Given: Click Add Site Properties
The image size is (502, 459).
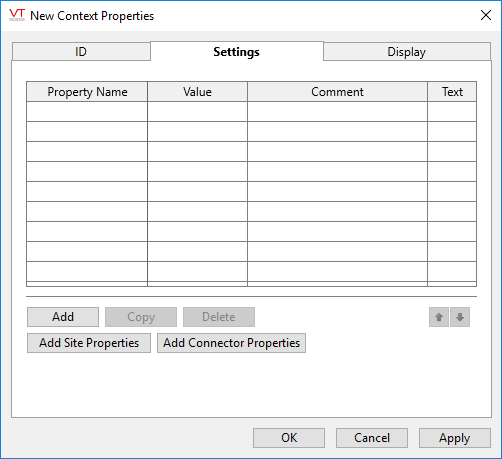Looking at the screenshot, I should click(x=89, y=343).
